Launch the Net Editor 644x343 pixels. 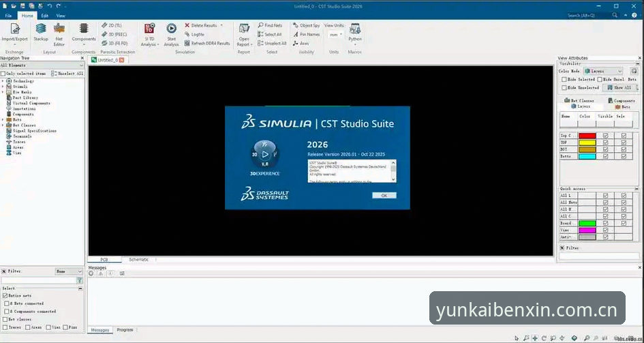[x=59, y=33]
